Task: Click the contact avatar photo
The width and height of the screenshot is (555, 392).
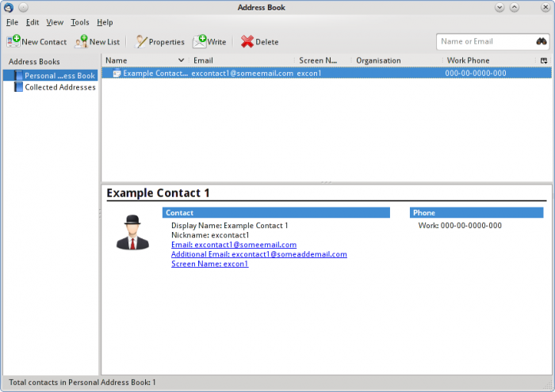Action: point(132,232)
